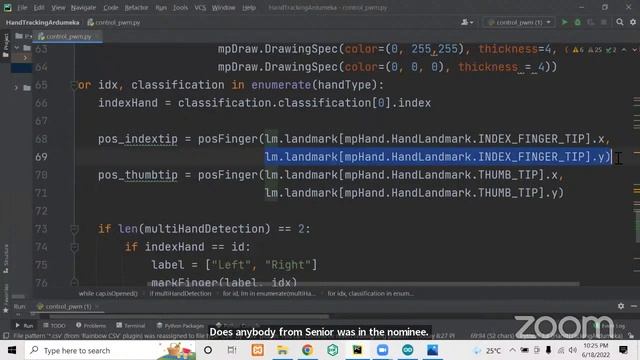Click the 'for id, lm in enumerate' breadcrumb
Viewport: 640px width, 360px height.
click(x=269, y=293)
